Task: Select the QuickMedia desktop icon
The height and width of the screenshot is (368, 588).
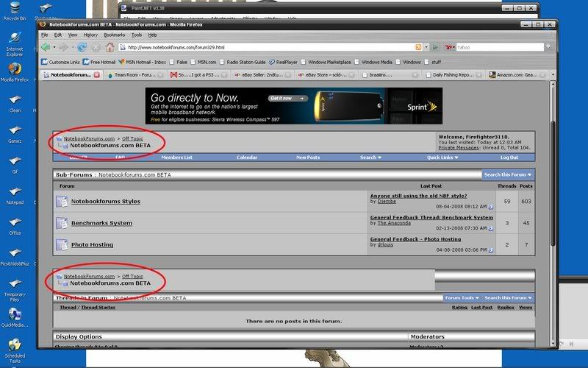Action: [x=15, y=318]
